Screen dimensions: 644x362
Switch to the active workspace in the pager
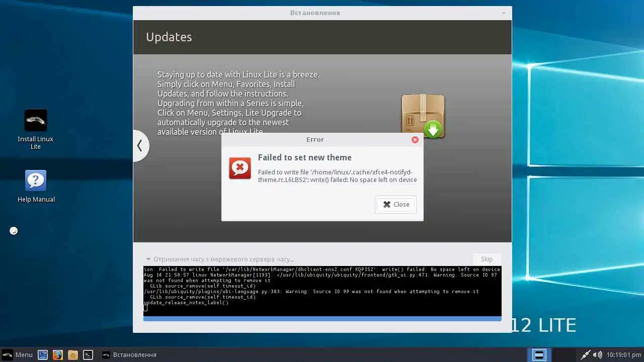[x=539, y=354]
